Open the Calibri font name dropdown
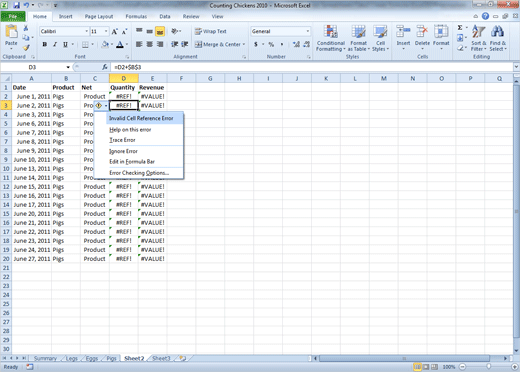520x372 pixels. (x=87, y=31)
